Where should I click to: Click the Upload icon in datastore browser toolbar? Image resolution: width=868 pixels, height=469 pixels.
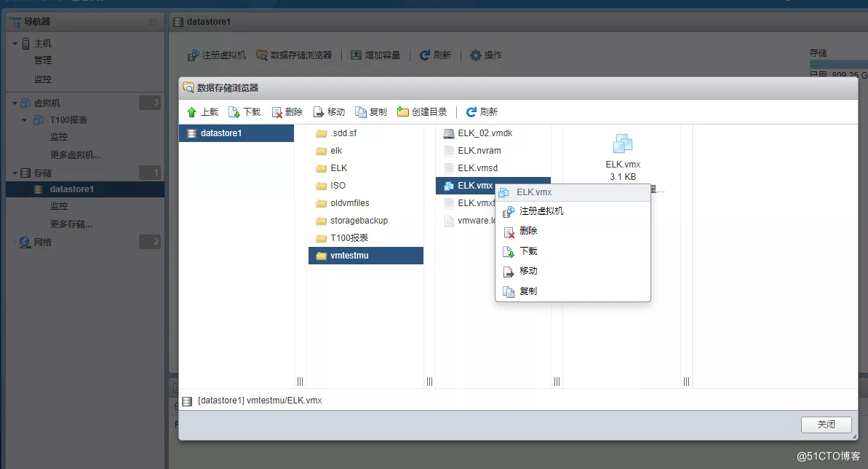point(192,112)
